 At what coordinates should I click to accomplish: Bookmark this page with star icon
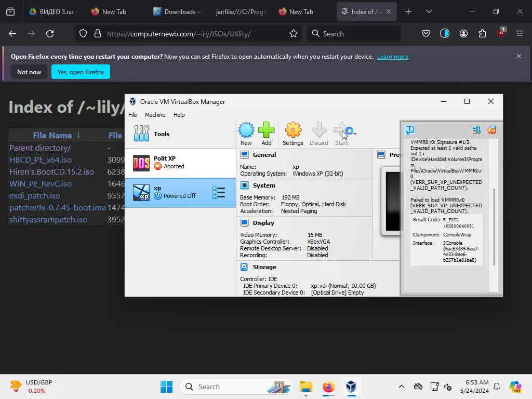coord(294,34)
